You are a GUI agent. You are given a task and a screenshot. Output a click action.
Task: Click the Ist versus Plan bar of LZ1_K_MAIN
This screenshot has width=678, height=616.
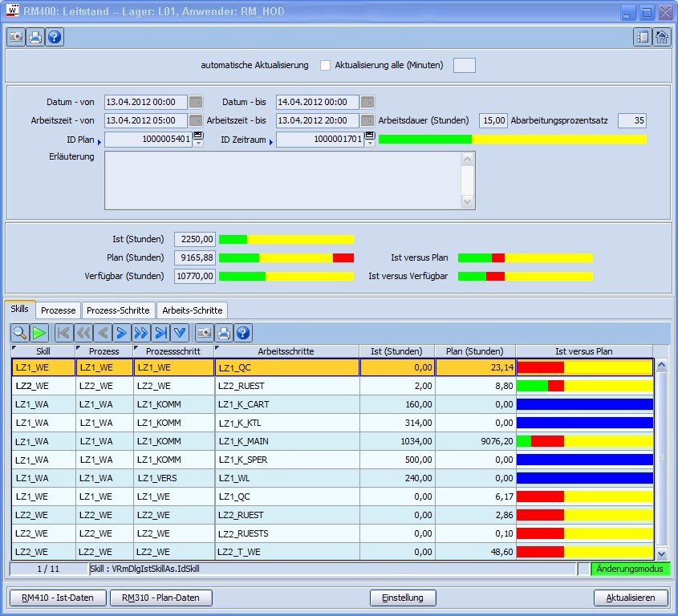pyautogui.click(x=584, y=441)
